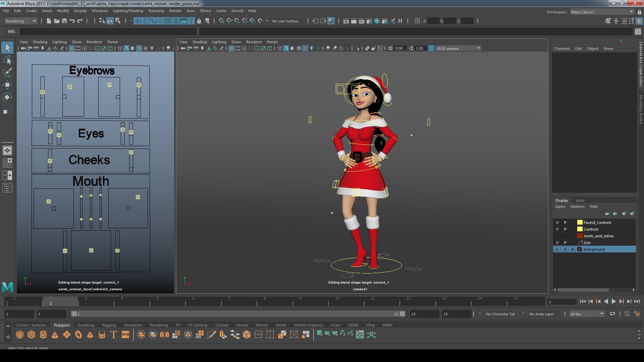Click Joints_and_extras layer red color swatch
This screenshot has height=362, width=644.
580,236
